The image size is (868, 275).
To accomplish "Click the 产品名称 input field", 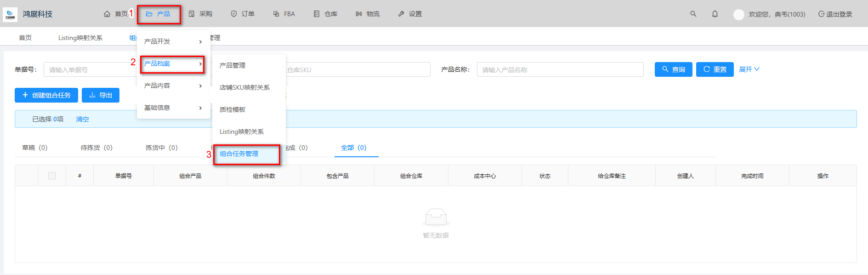I will [x=560, y=69].
